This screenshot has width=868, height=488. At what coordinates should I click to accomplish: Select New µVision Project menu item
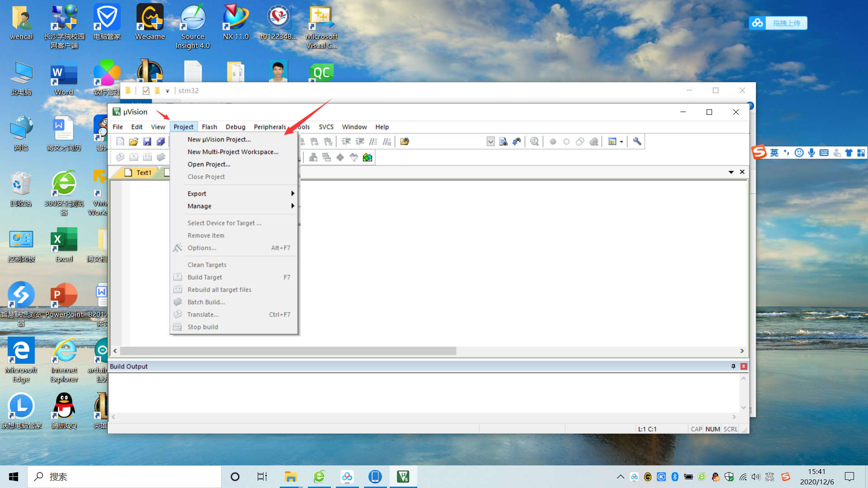click(x=219, y=139)
